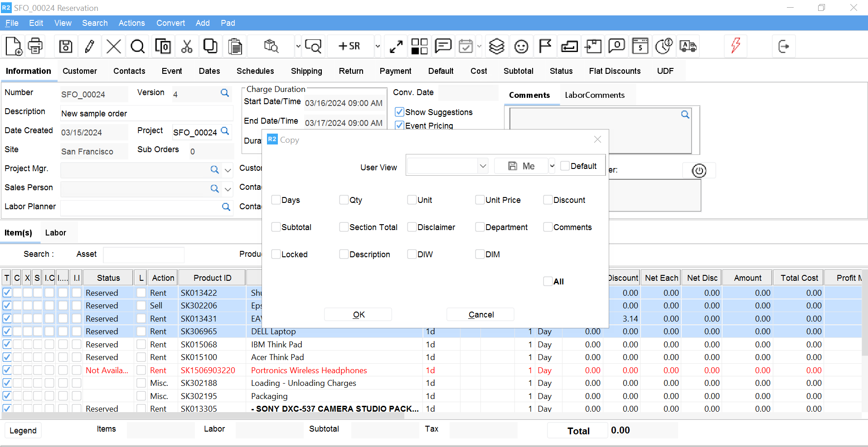The image size is (868, 447).
Task: Click Cancel in the Copy dialog
Action: 480,314
